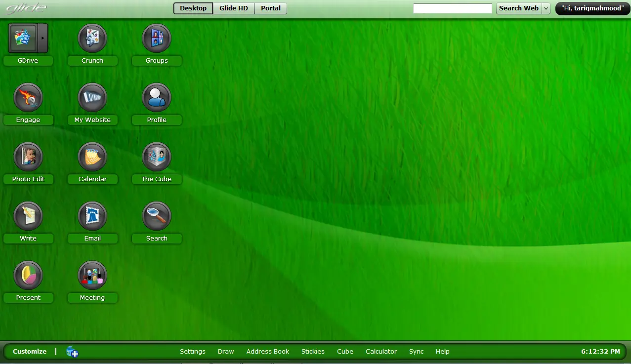
Task: Launch the Photo Edit icon
Action: pyautogui.click(x=28, y=157)
